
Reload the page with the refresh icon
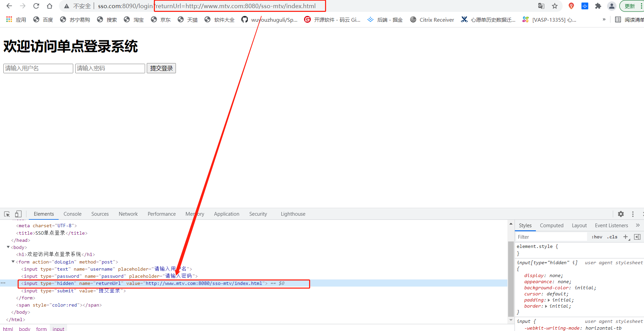point(36,6)
